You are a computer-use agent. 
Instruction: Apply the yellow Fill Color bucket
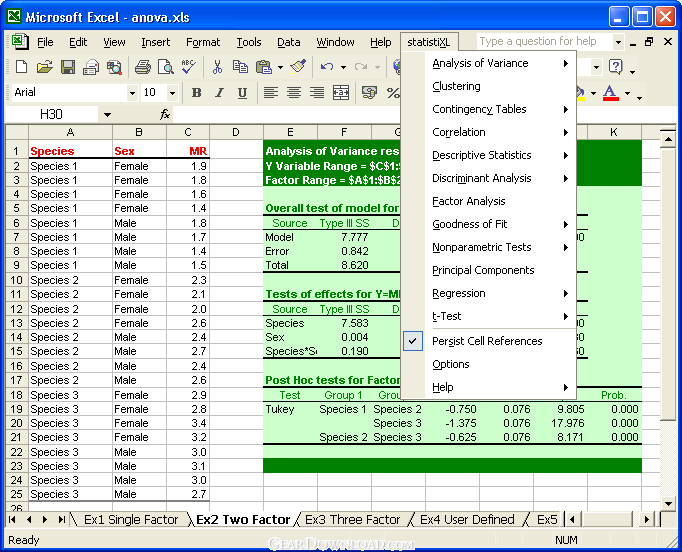(580, 93)
